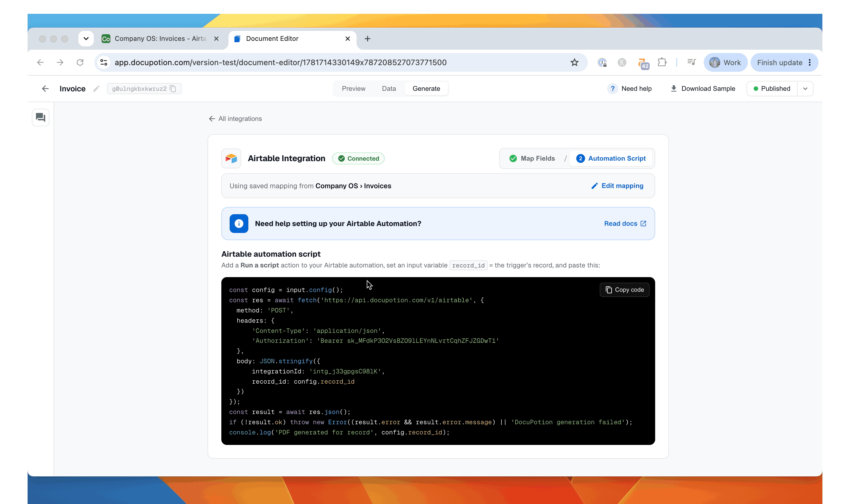Viewport: 850px width, 504px height.
Task: Open the media controls icon
Action: (x=691, y=62)
